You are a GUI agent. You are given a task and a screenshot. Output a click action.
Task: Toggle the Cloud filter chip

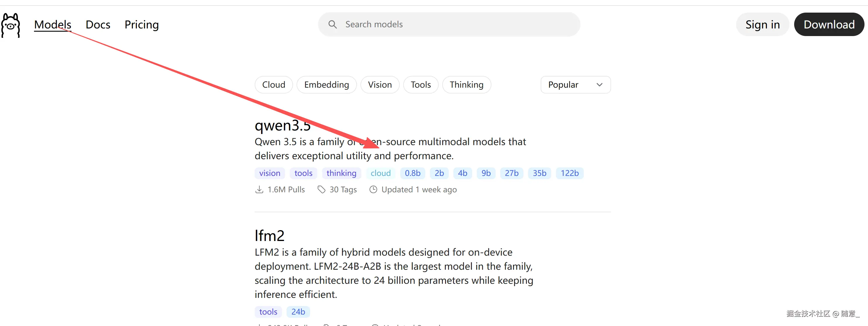274,85
